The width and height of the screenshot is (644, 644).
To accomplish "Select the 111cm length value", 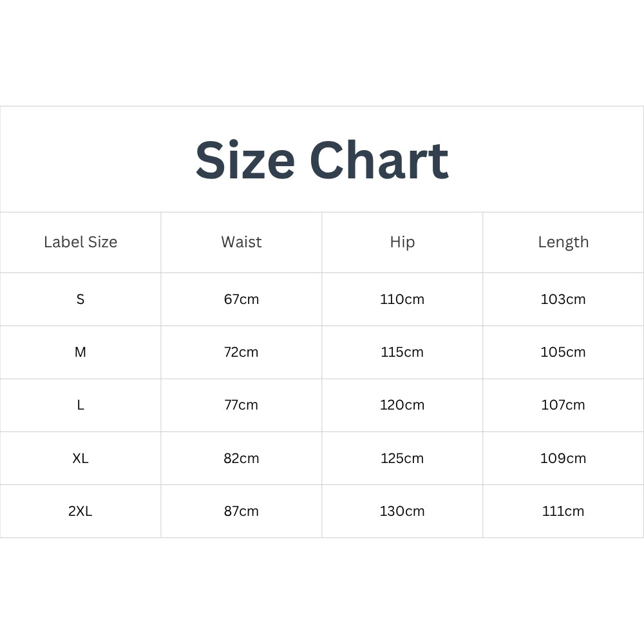I will click(563, 511).
